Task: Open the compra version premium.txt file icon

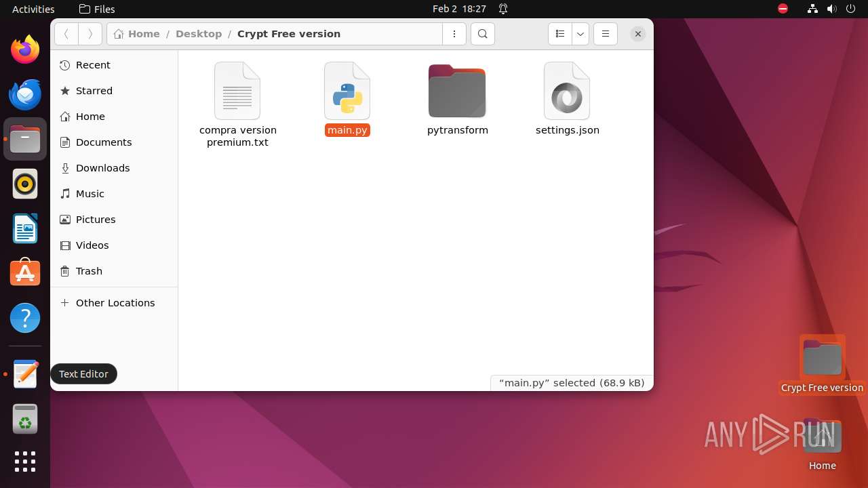Action: 237,91
